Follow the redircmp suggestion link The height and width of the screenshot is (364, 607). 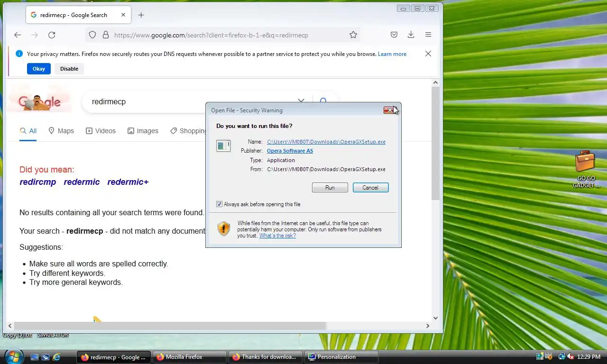38,182
